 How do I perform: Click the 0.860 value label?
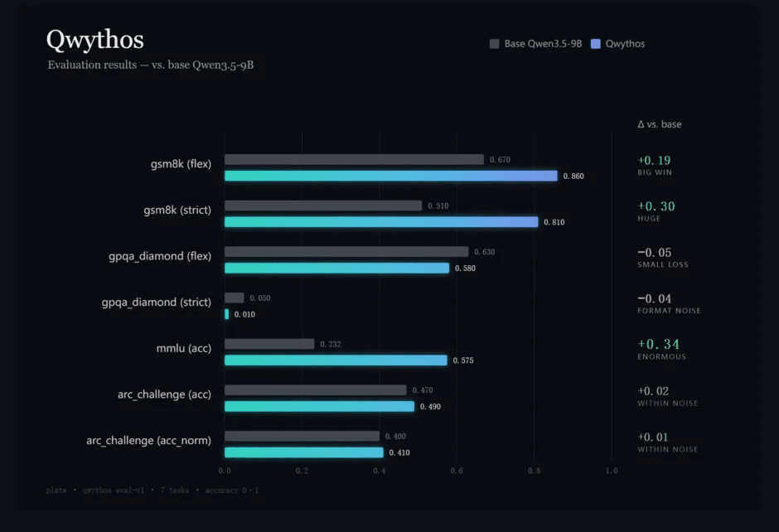(573, 176)
